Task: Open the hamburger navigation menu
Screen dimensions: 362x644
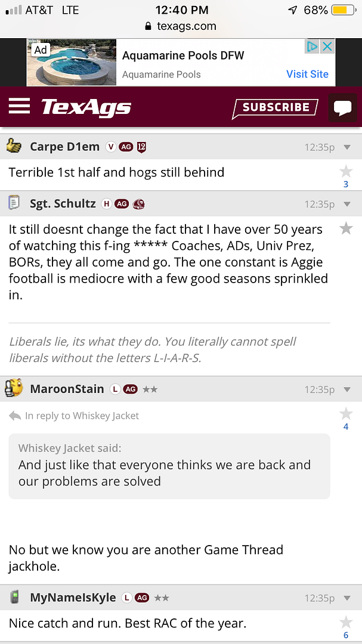Action: pyautogui.click(x=19, y=106)
